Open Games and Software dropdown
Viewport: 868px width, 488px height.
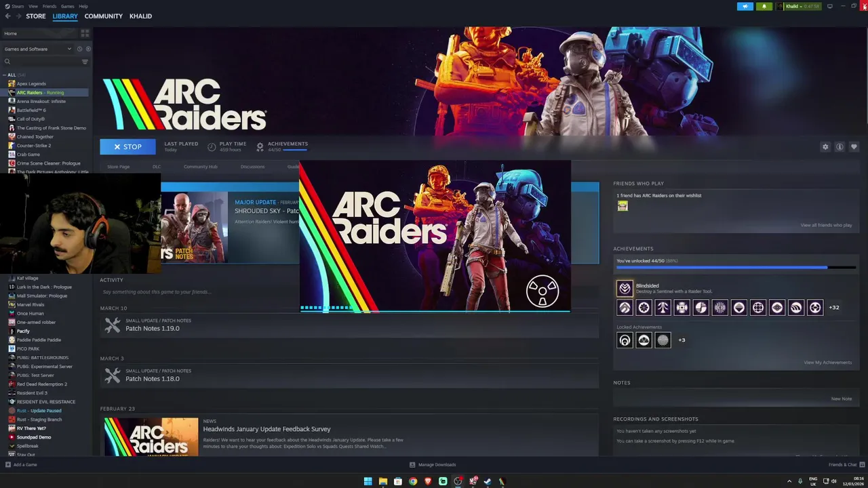tap(37, 49)
